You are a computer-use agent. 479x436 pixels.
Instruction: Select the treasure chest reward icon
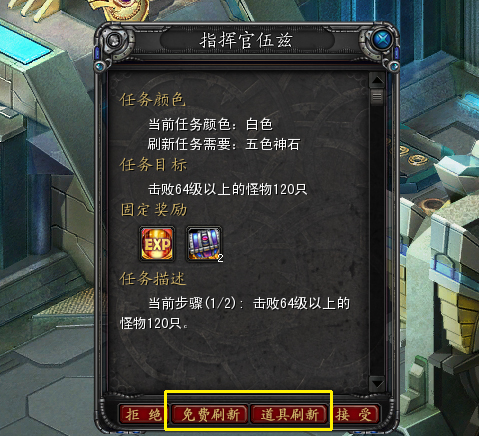click(x=204, y=244)
